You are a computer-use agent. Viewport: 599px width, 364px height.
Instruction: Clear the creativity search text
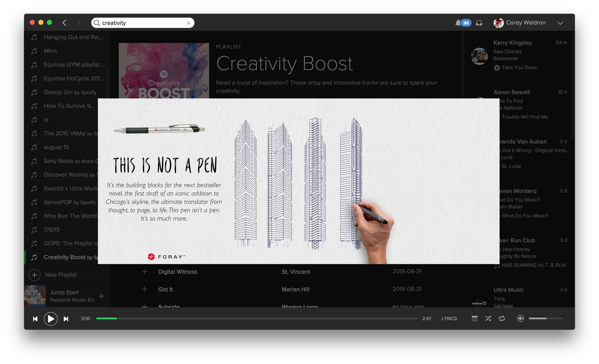click(188, 23)
